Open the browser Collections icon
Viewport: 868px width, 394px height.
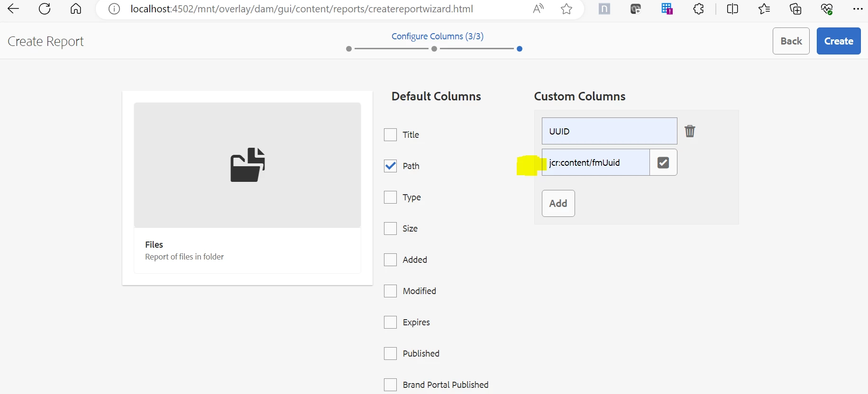click(x=795, y=9)
